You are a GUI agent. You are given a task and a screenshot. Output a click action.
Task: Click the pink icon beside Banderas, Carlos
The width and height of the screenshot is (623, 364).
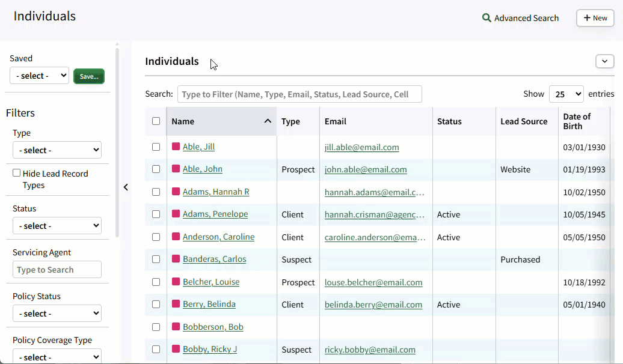pos(176,259)
